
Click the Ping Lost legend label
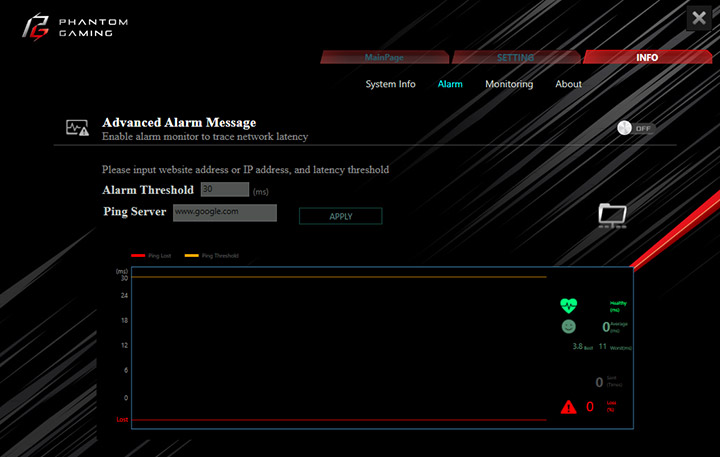coord(159,256)
